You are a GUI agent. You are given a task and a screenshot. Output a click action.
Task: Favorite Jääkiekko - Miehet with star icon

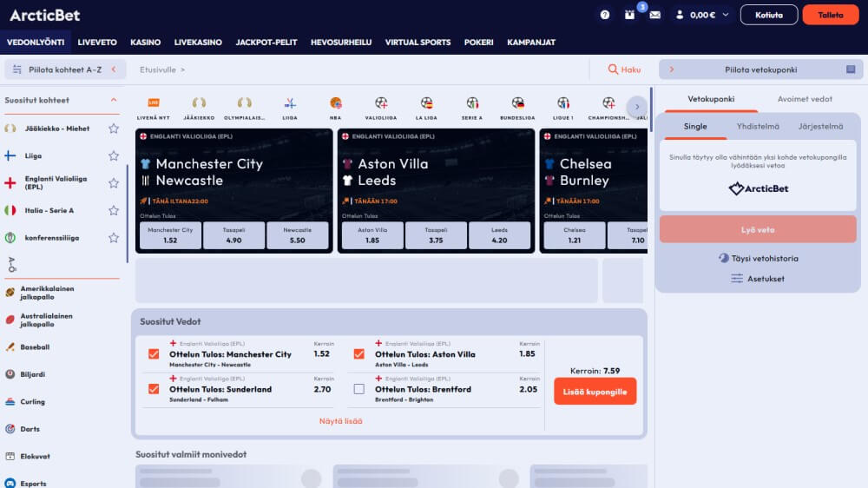pos(114,129)
